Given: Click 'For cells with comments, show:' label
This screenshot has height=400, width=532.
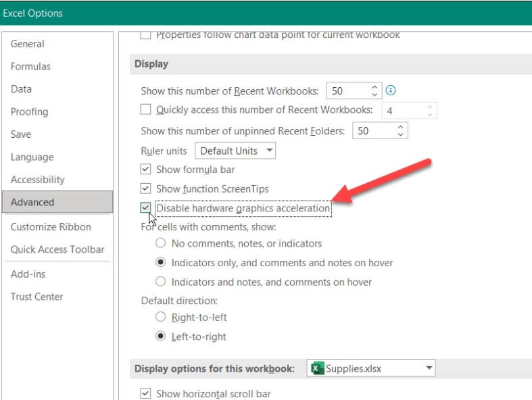Looking at the screenshot, I should coord(208,226).
